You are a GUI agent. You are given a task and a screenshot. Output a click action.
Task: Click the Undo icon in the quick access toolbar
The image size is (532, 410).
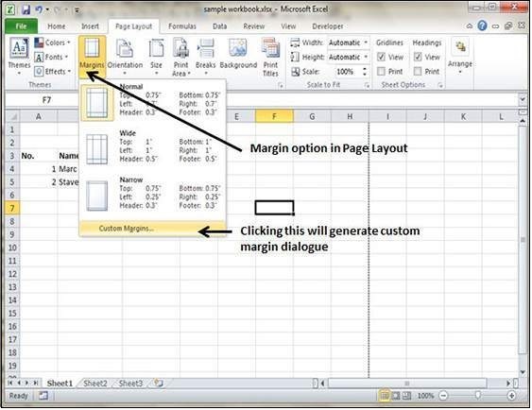(39, 9)
